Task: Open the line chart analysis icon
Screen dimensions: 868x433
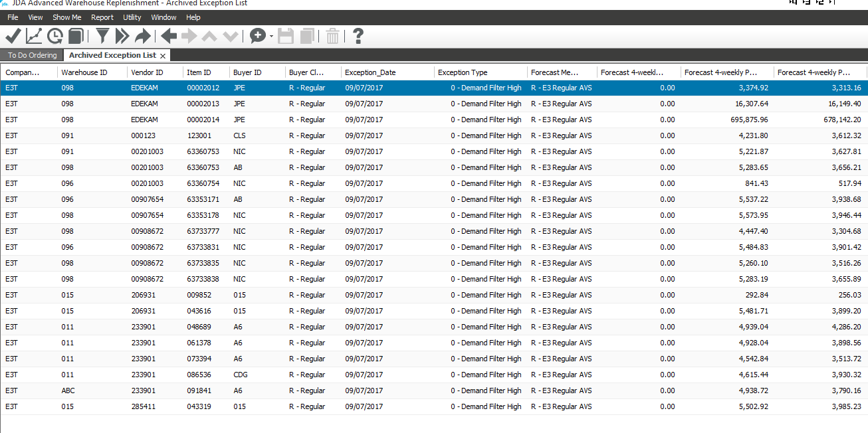Action: pos(34,37)
